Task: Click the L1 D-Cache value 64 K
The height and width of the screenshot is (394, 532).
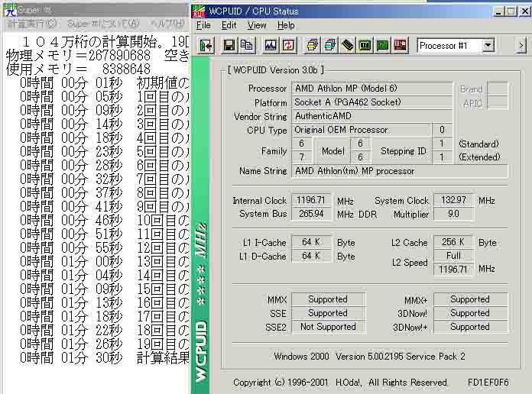Action: click(x=311, y=256)
